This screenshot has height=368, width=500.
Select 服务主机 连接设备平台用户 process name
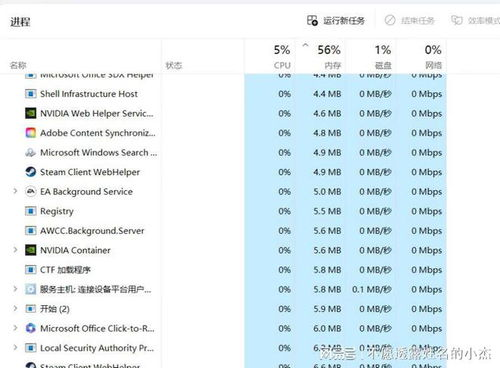pos(95,289)
